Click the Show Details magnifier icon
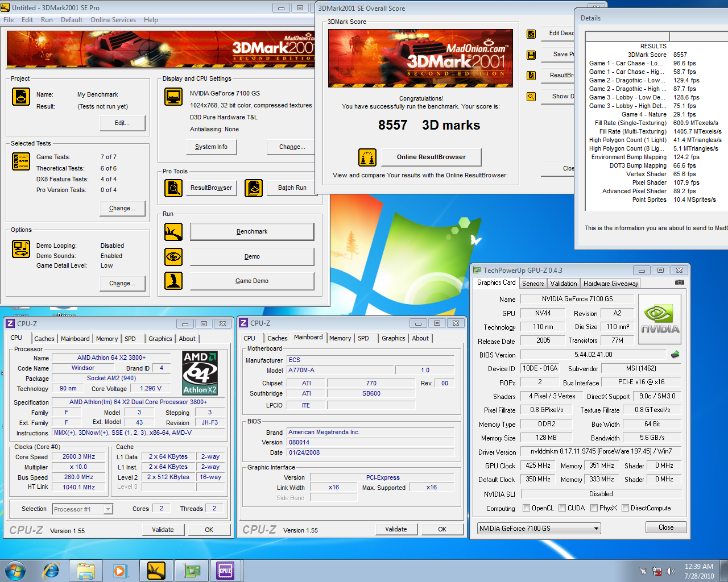Screen dimensions: 728x582 pyautogui.click(x=531, y=97)
